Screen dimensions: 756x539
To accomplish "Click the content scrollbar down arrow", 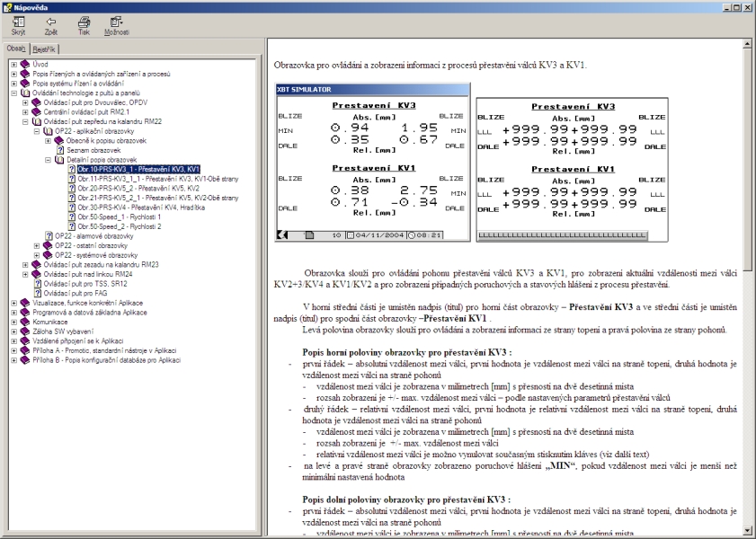I will [747, 530].
